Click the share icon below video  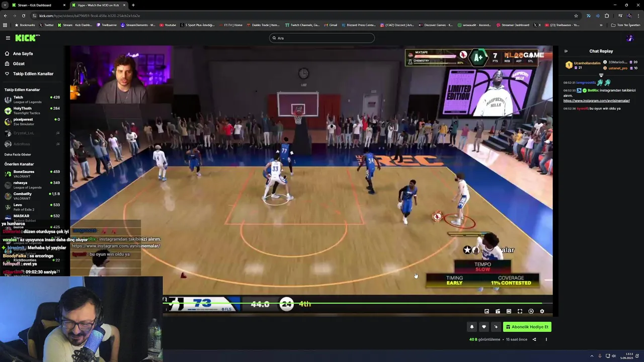(534, 339)
